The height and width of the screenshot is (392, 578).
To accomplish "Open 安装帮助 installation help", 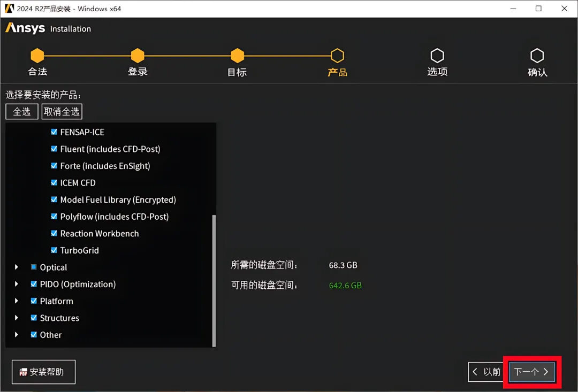I will tap(43, 372).
